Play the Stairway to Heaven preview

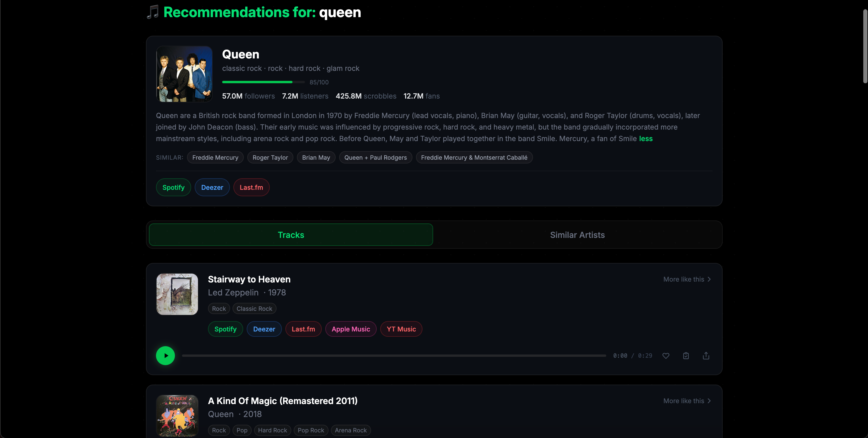165,356
